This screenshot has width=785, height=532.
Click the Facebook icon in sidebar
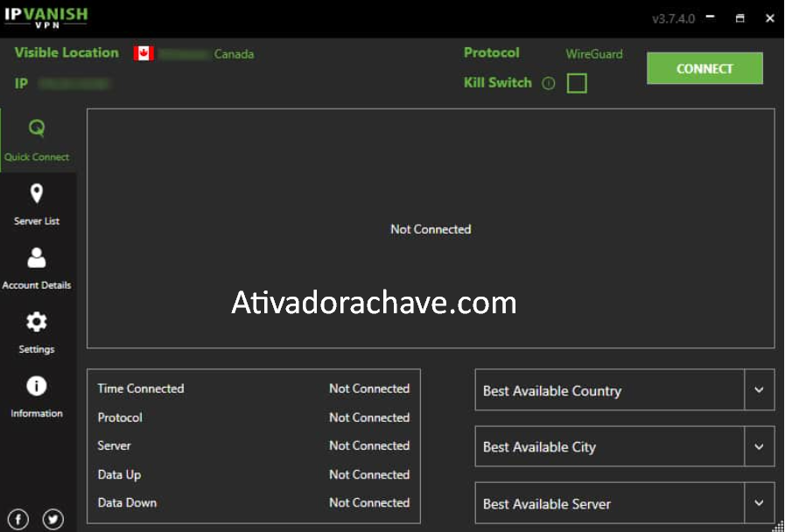(18, 519)
